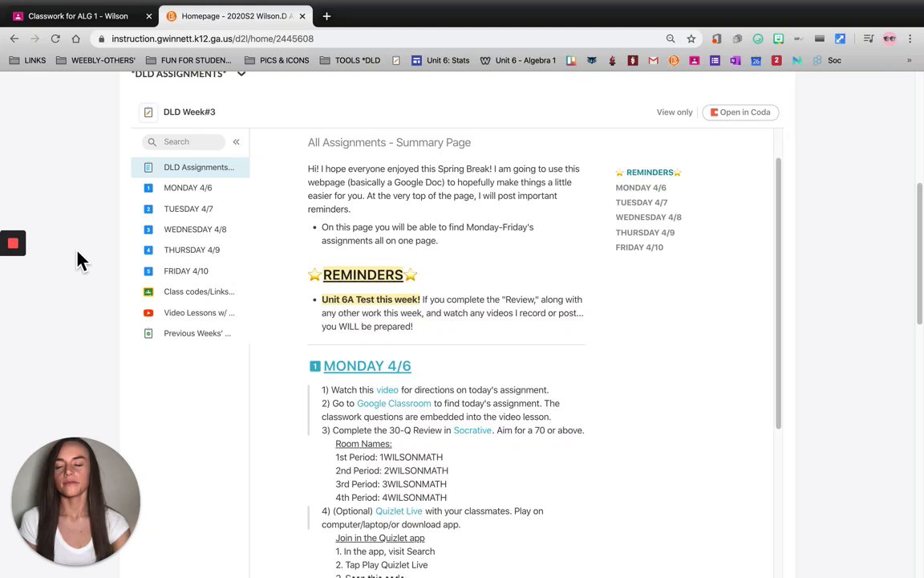Image resolution: width=924 pixels, height=578 pixels.
Task: Click the Coda icon in Open in Coda
Action: 714,112
